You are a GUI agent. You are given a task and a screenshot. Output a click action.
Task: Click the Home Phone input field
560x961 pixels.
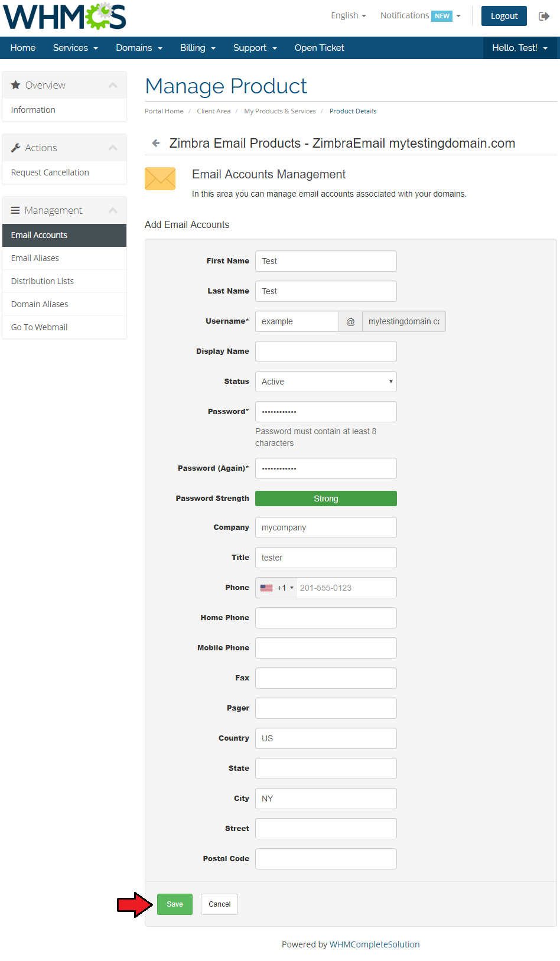tap(326, 618)
